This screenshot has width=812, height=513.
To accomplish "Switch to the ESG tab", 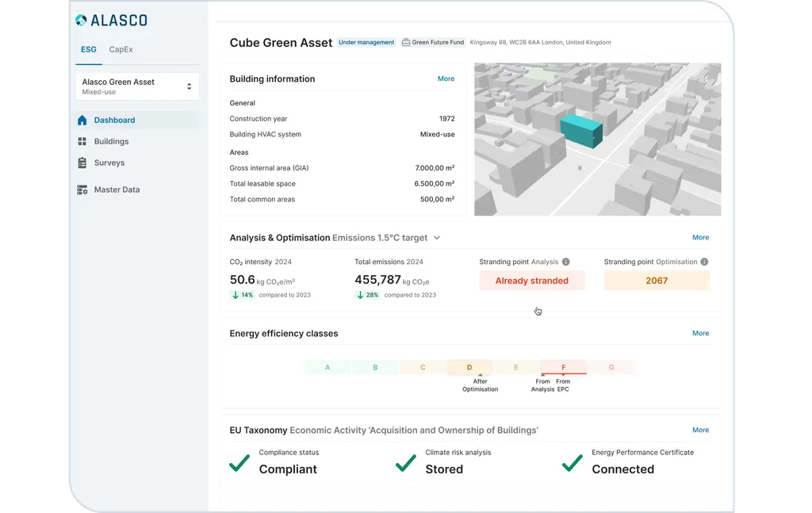I will (89, 50).
